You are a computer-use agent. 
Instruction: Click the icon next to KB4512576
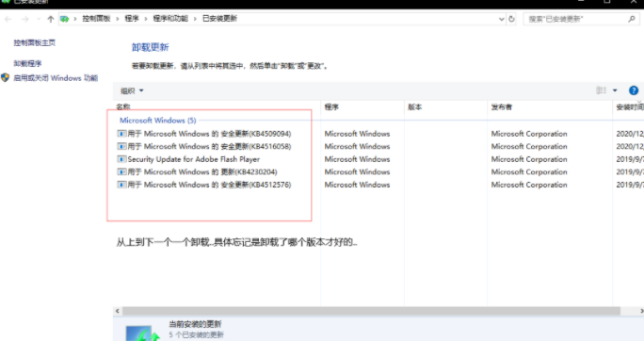coord(121,185)
